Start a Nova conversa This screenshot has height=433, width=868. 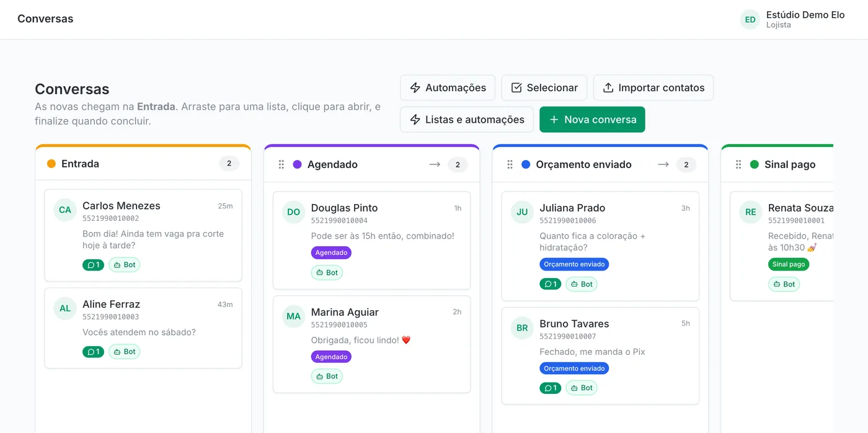click(x=592, y=120)
